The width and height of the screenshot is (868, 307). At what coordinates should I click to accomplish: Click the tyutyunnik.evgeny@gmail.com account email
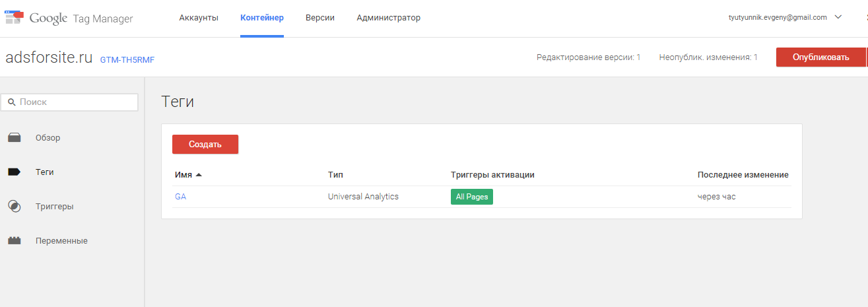pos(778,18)
